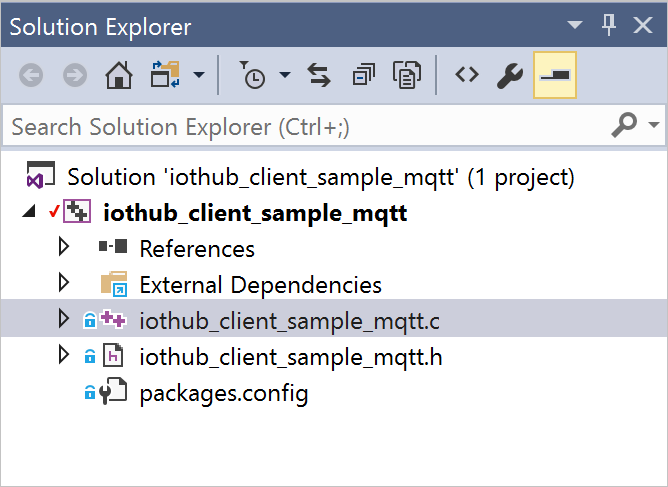
Task: Click the Search Solution Explorer field
Action: pyautogui.click(x=300, y=127)
